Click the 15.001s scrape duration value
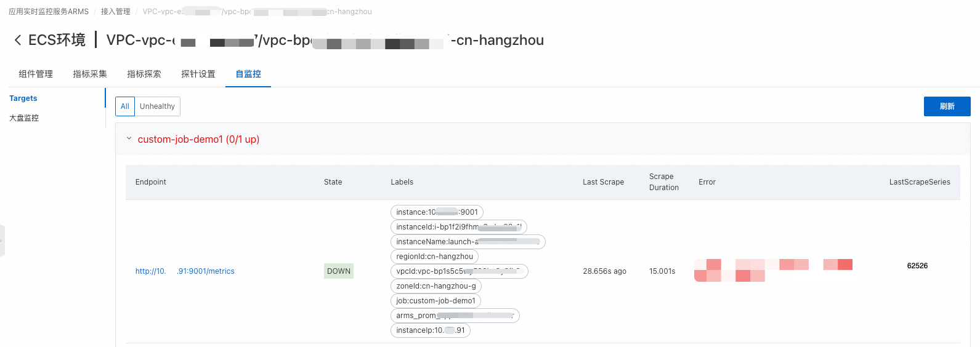The height and width of the screenshot is (347, 980). tap(662, 271)
